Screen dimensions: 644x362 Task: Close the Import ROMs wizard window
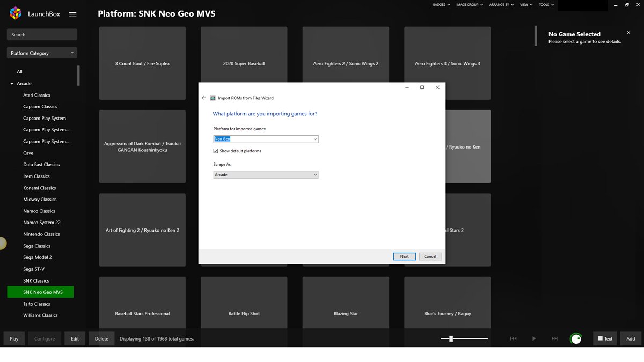[x=437, y=87]
